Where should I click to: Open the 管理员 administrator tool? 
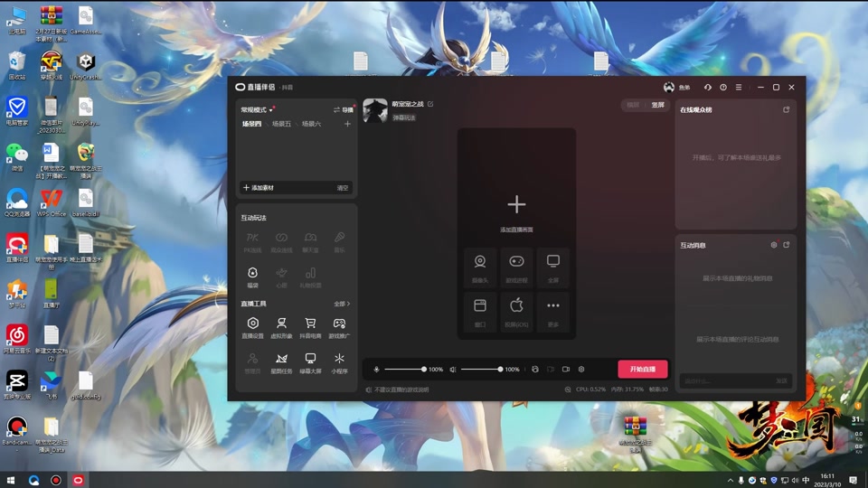click(252, 363)
